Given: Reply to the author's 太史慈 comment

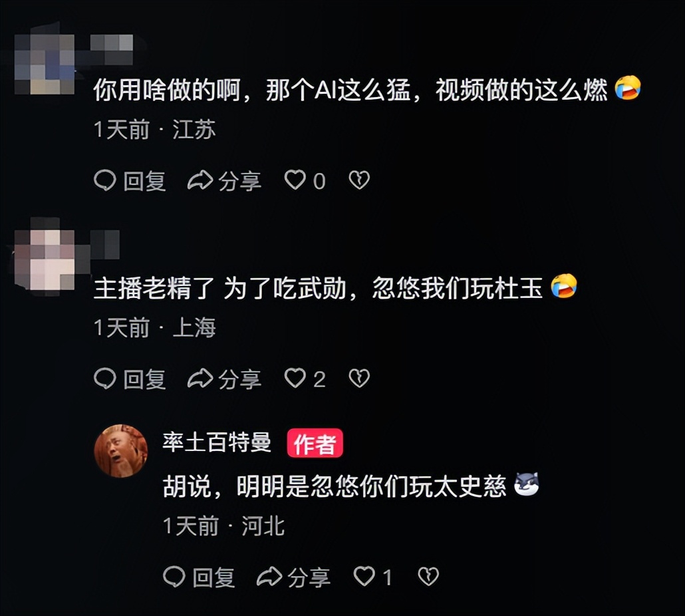Looking at the screenshot, I should pos(200,577).
